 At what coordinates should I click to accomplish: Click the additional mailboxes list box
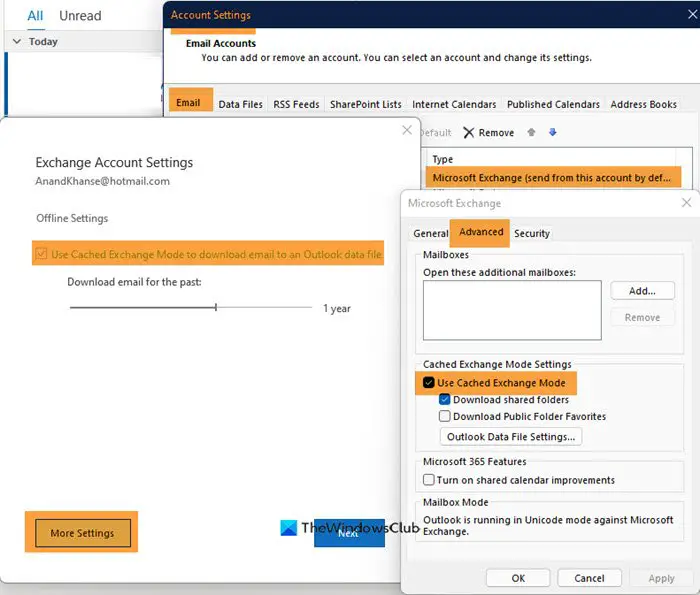point(512,310)
